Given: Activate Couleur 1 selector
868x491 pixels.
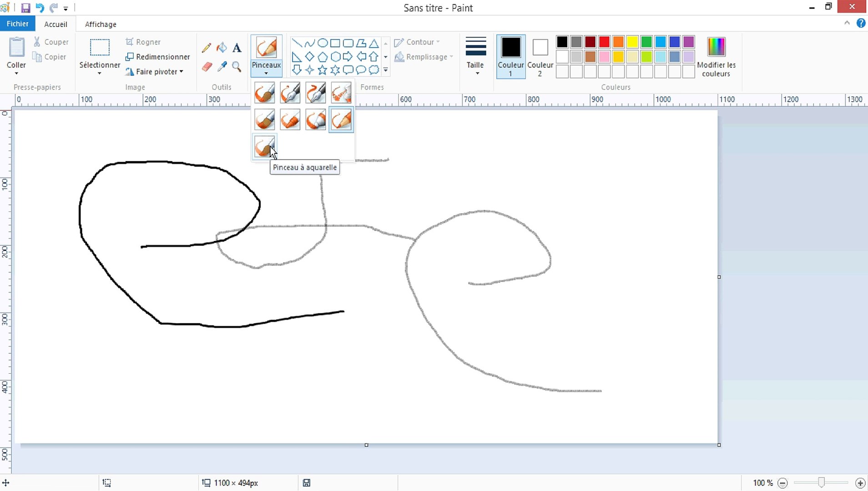Looking at the screenshot, I should (511, 56).
